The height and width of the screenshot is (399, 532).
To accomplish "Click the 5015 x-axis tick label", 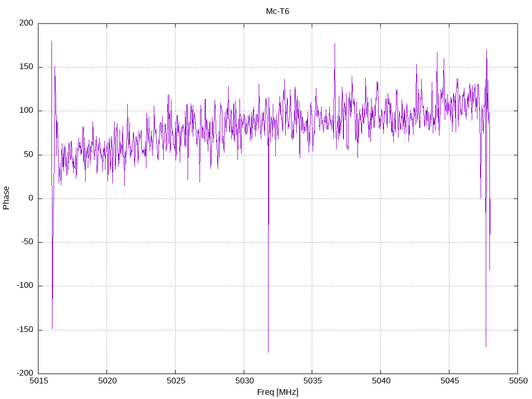I will click(x=38, y=381).
